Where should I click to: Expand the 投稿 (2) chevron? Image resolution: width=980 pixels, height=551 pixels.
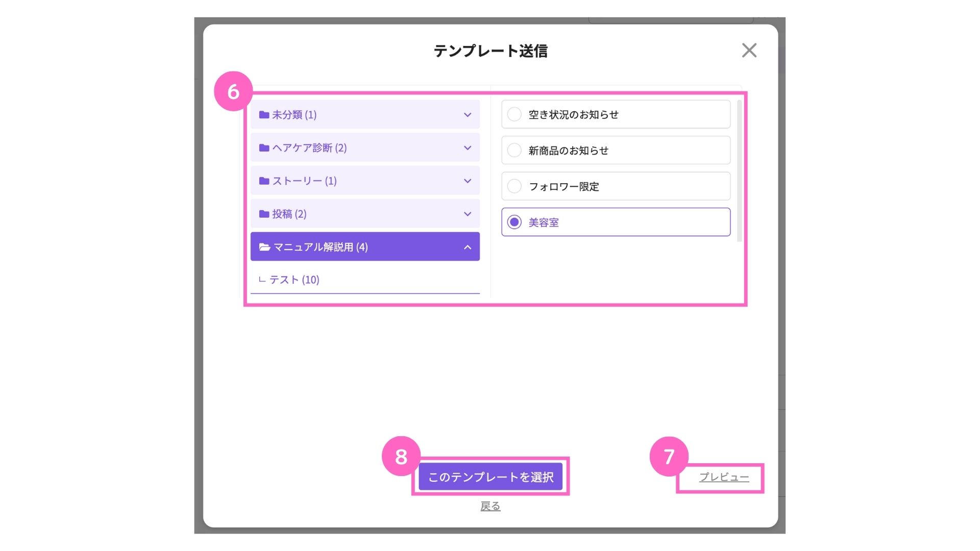467,214
